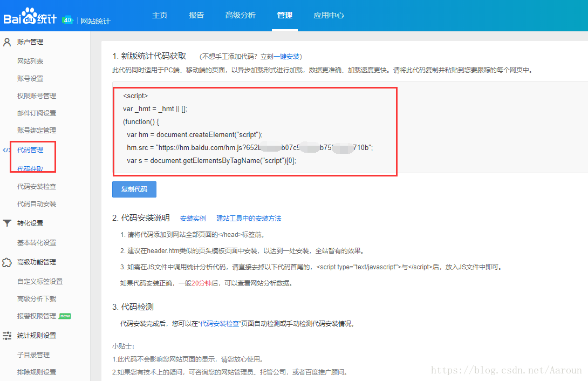Open 网站列表 in sidebar
The height and width of the screenshot is (381, 588).
click(x=30, y=61)
